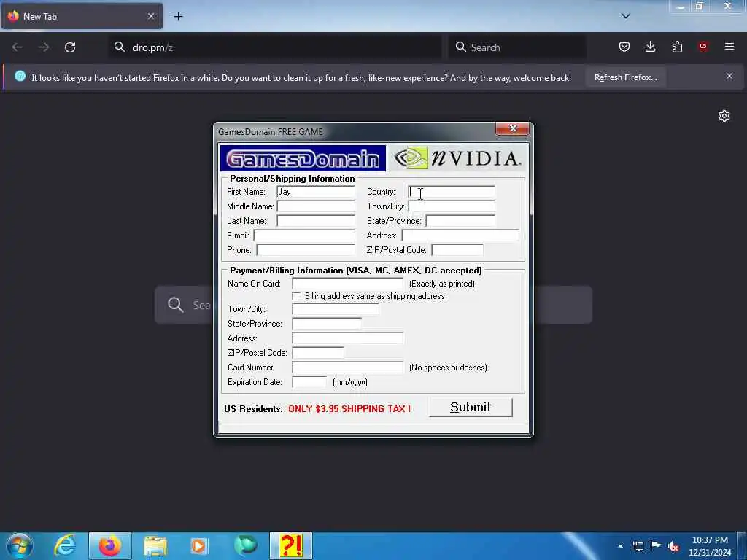The height and width of the screenshot is (560, 747).
Task: Show hidden tray icons arrow
Action: (x=620, y=547)
